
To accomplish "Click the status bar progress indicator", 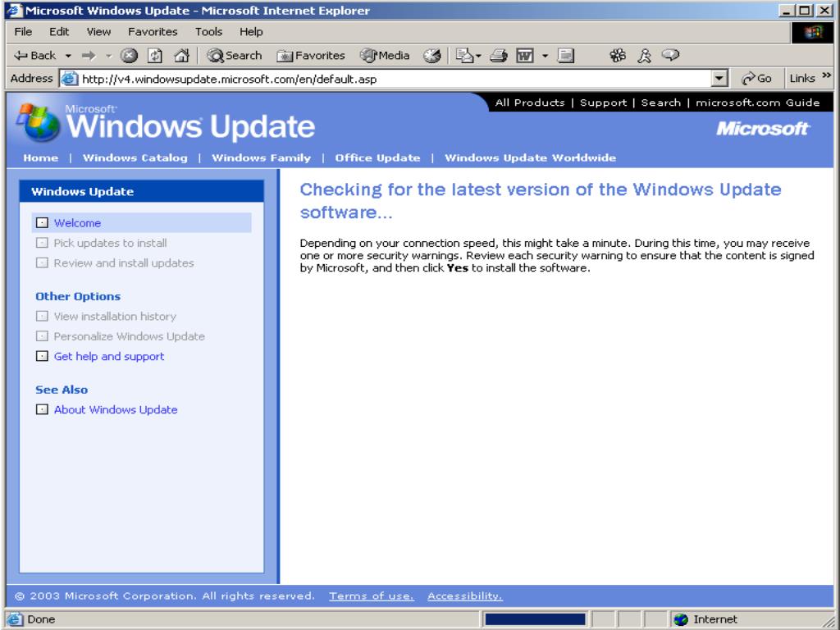I will 535,619.
